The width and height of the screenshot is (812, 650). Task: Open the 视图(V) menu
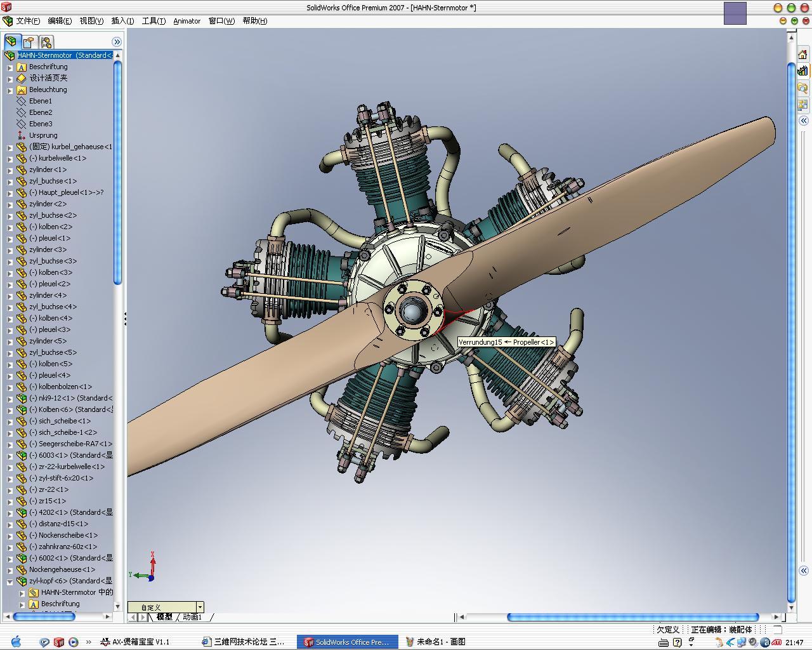pos(92,21)
